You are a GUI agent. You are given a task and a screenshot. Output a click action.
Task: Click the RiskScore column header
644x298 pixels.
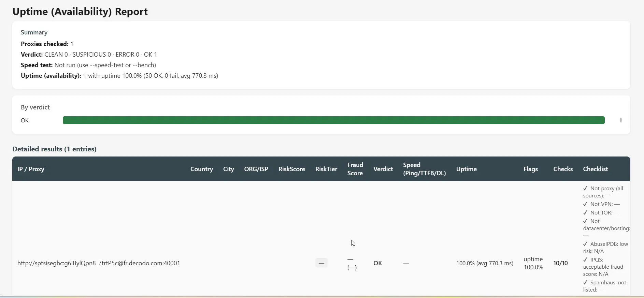coord(292,169)
